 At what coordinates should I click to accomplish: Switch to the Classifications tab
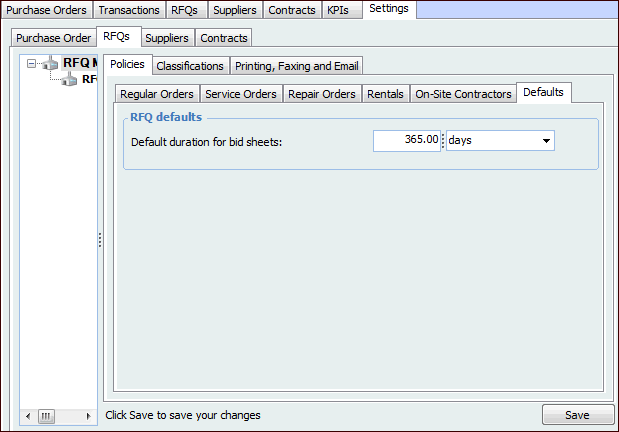pyautogui.click(x=190, y=66)
